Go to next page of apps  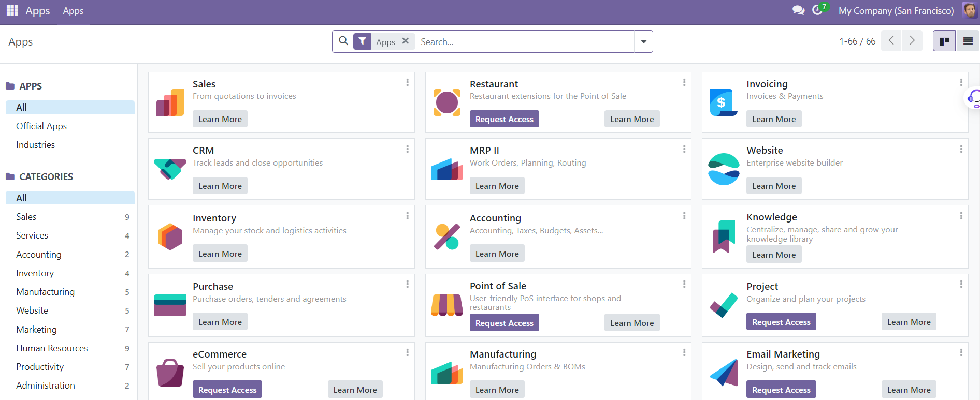[912, 41]
